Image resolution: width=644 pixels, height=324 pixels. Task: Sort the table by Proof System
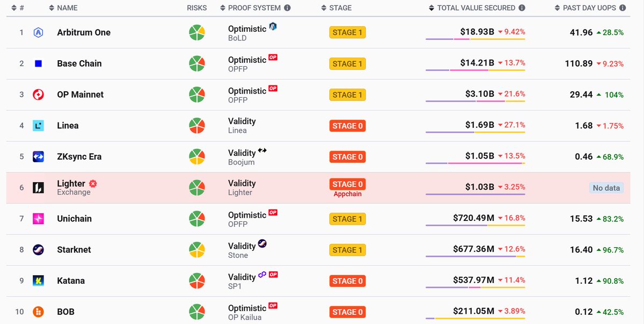pos(254,8)
